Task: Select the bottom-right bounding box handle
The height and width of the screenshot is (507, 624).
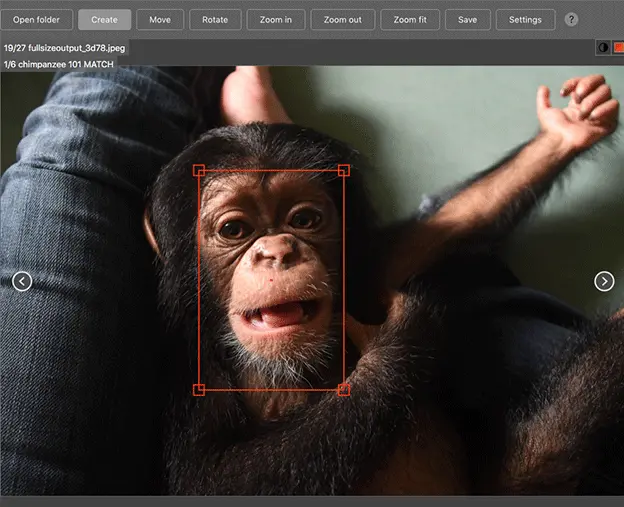Action: pyautogui.click(x=344, y=389)
